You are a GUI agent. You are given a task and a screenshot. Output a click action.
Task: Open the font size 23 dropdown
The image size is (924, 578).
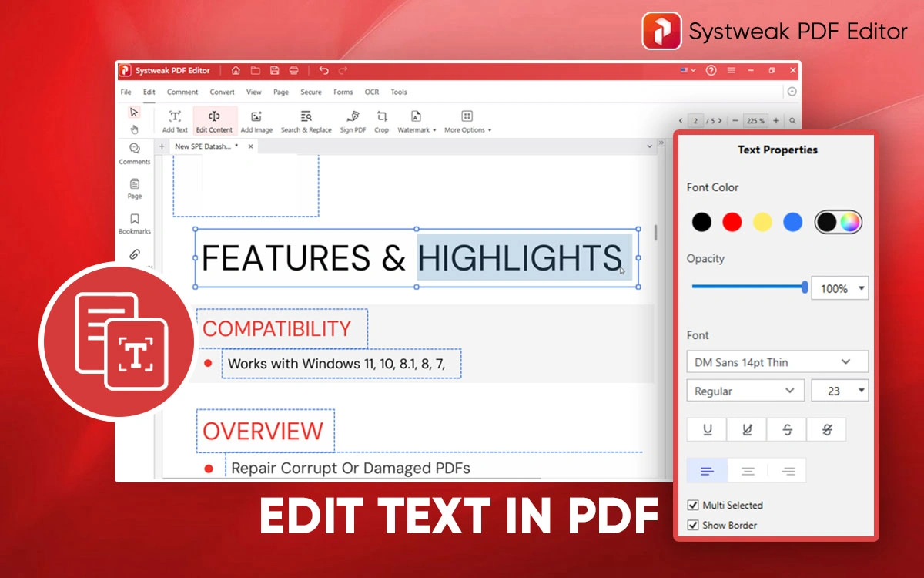pos(840,391)
